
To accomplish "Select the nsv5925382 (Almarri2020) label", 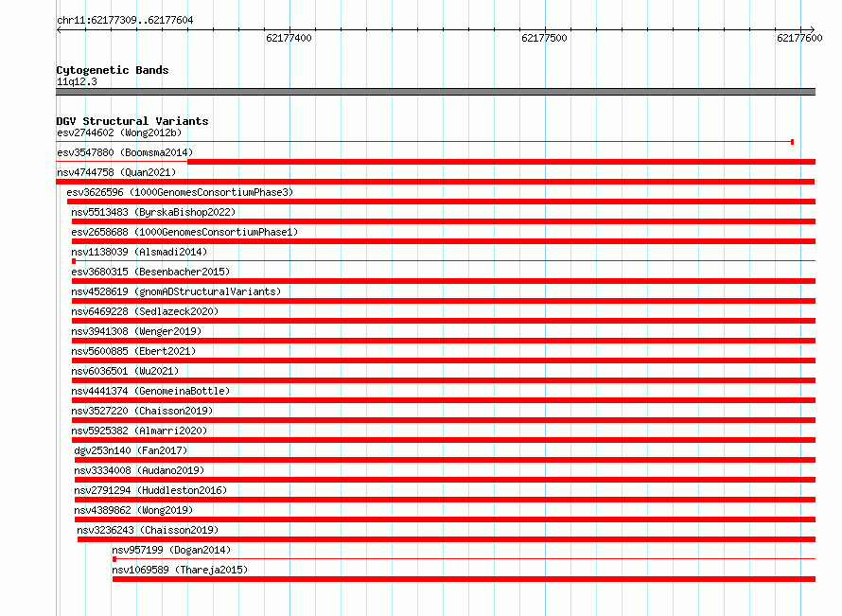I will (139, 431).
